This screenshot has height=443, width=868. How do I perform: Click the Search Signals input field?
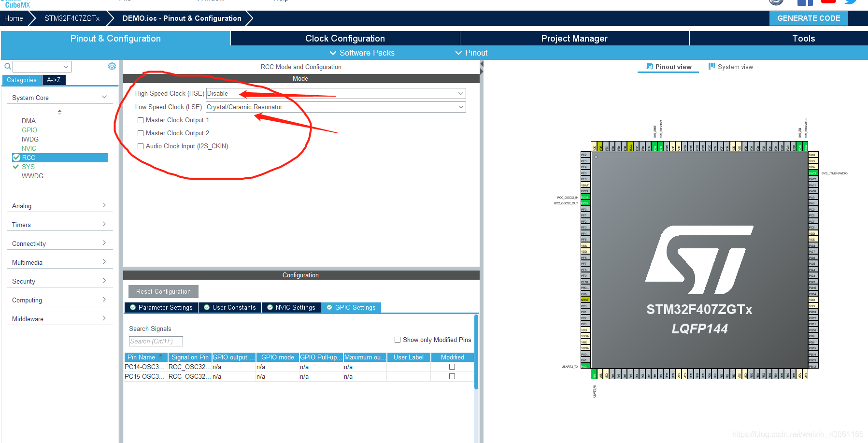tap(156, 341)
